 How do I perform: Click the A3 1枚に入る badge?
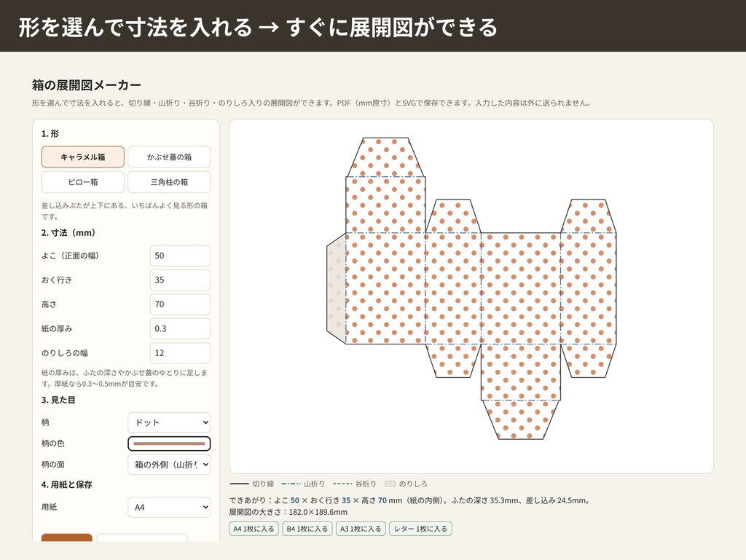[361, 529]
